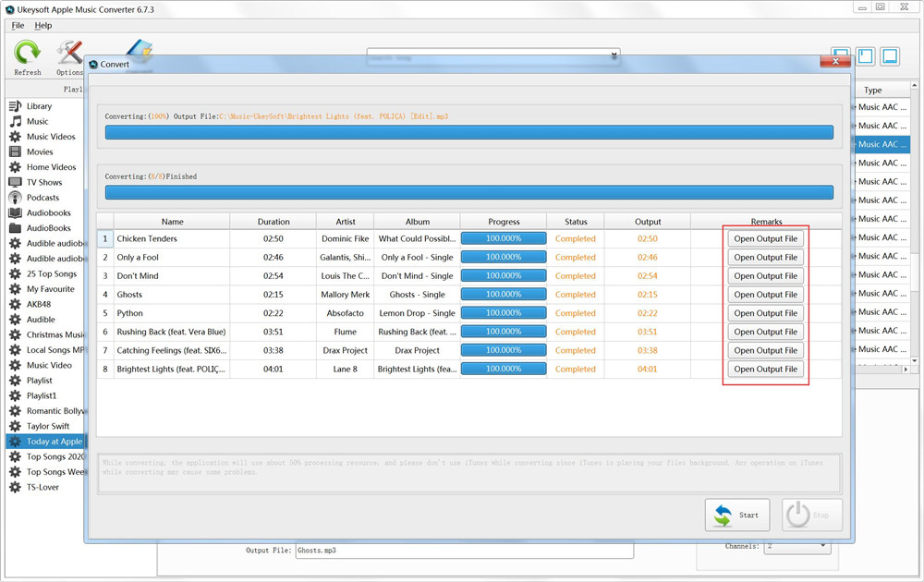Sort by the Album column header
The image size is (924, 582).
(418, 222)
